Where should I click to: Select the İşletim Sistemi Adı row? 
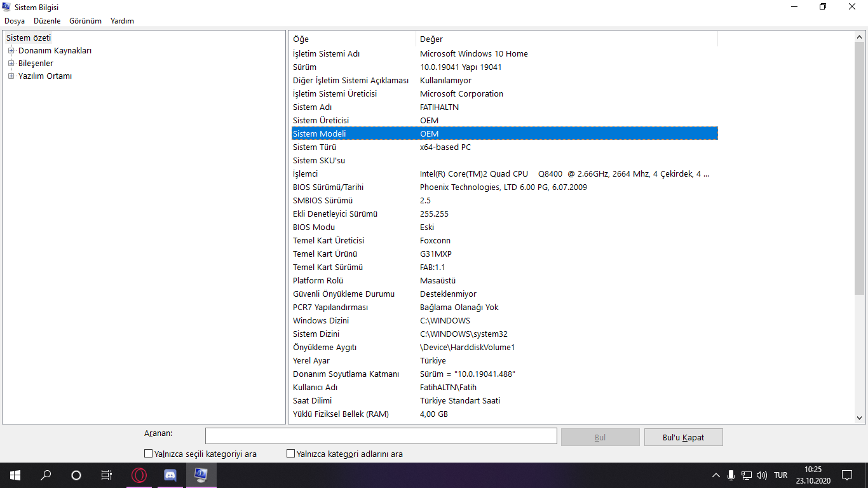pos(505,54)
